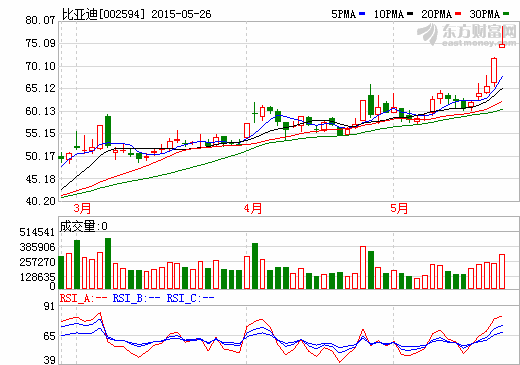This screenshot has height=365, width=520.
Task: Click the blue 5PMA color swatch
Action: pyautogui.click(x=362, y=14)
